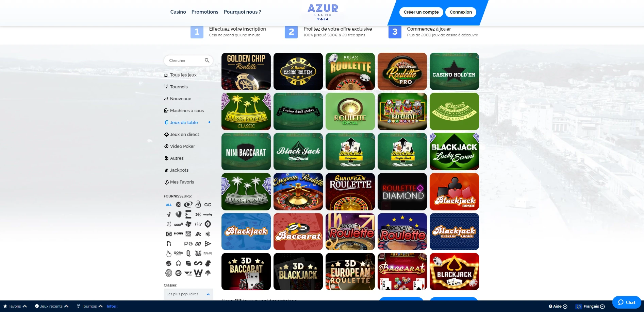Select the Hacksaw Gaming provider logo

click(178, 234)
